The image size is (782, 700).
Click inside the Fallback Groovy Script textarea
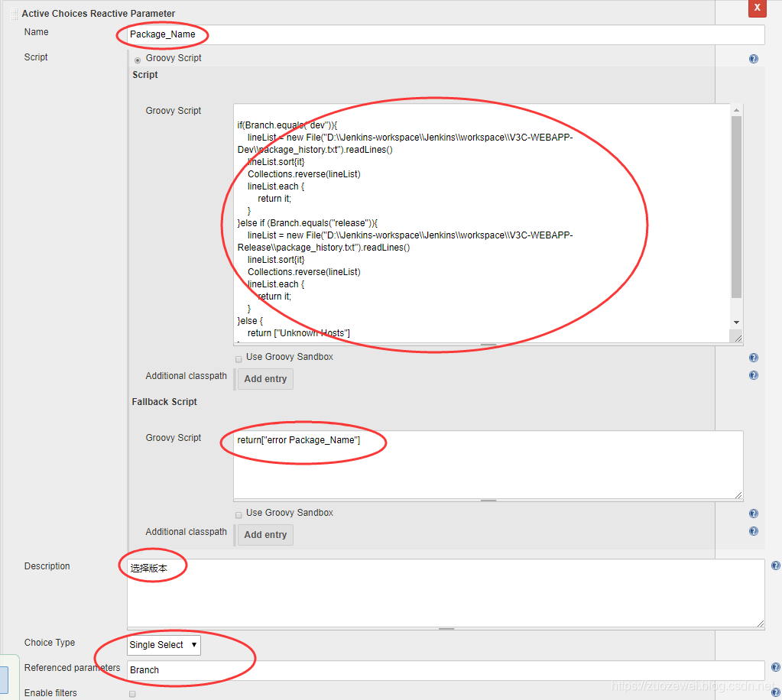click(488, 465)
